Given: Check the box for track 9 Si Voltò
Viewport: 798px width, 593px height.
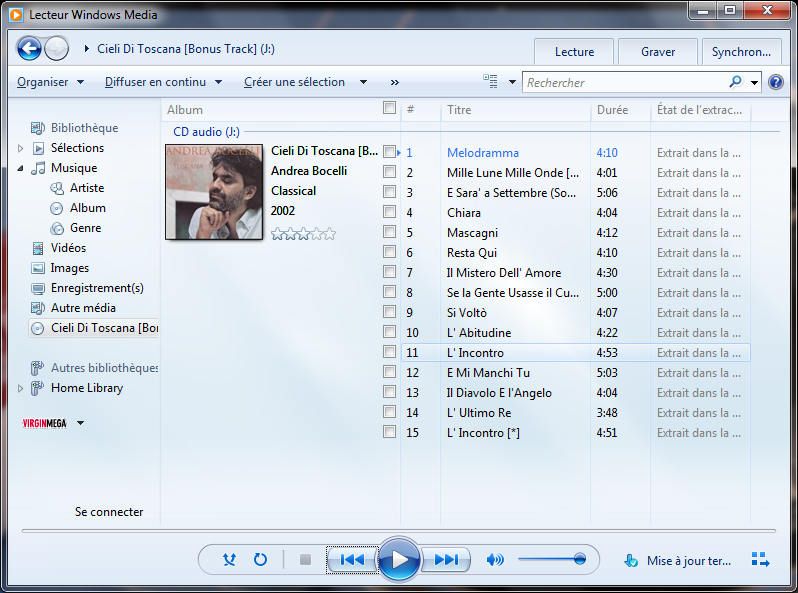Looking at the screenshot, I should (389, 312).
